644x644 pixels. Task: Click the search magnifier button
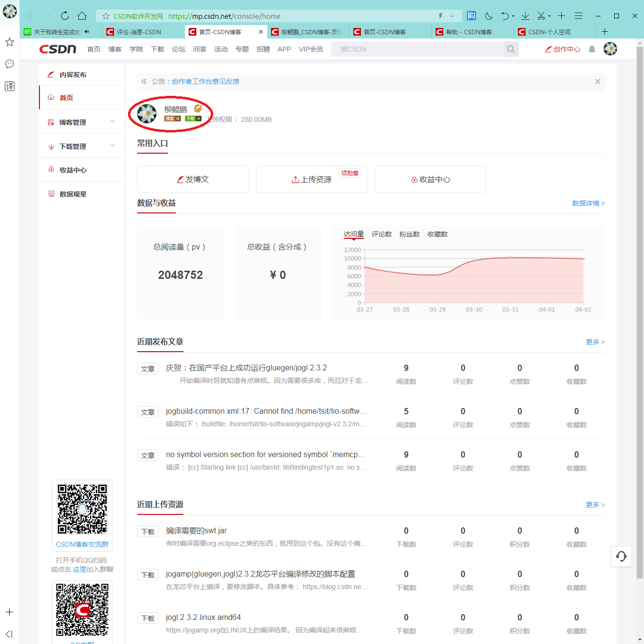(x=511, y=49)
